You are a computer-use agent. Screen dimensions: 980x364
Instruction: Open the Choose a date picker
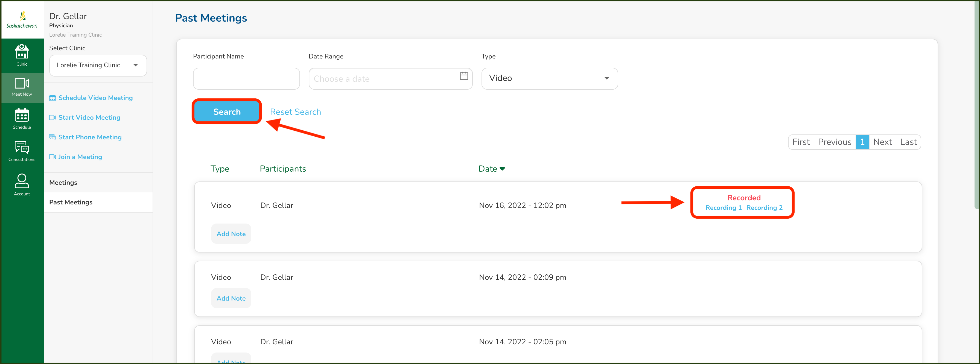[x=384, y=79]
